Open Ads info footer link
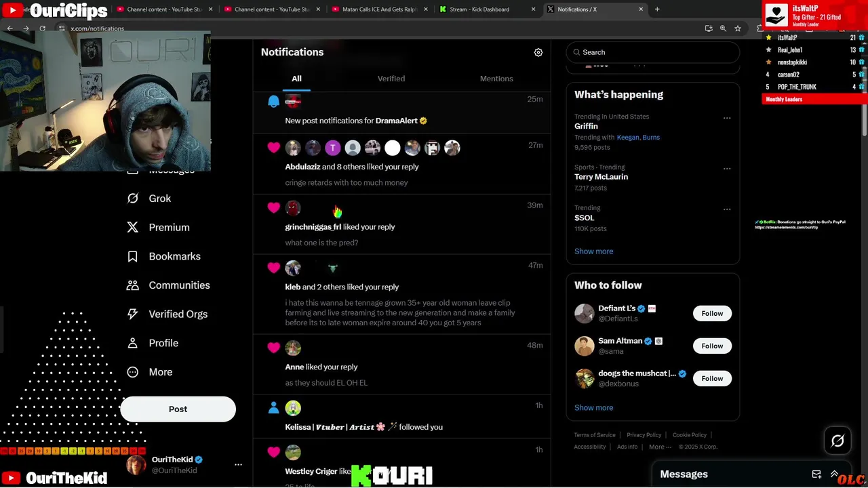 627,447
